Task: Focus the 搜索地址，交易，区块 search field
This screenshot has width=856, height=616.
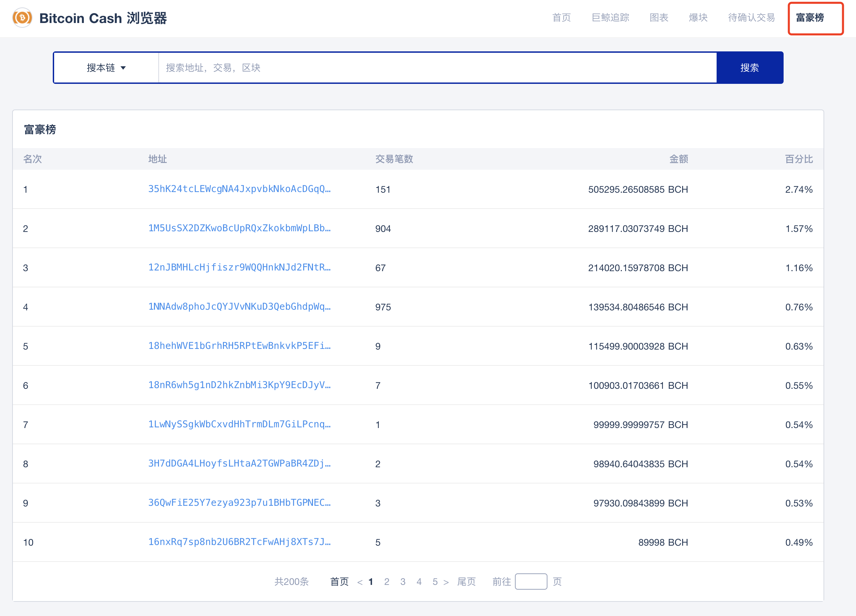Action: 437,68
